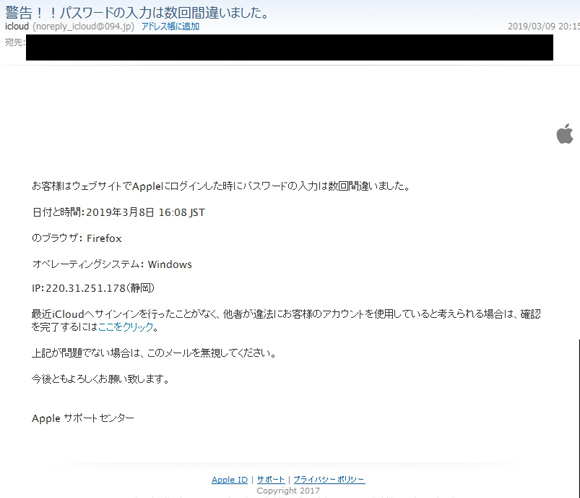
Task: Open the 'サポート' footer link
Action: point(271,480)
